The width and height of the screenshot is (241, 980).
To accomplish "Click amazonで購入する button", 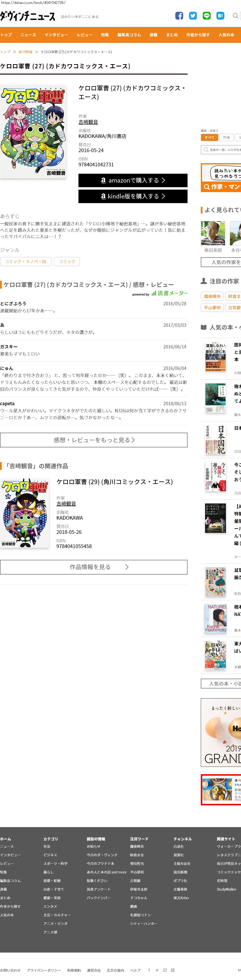I will 133,180.
